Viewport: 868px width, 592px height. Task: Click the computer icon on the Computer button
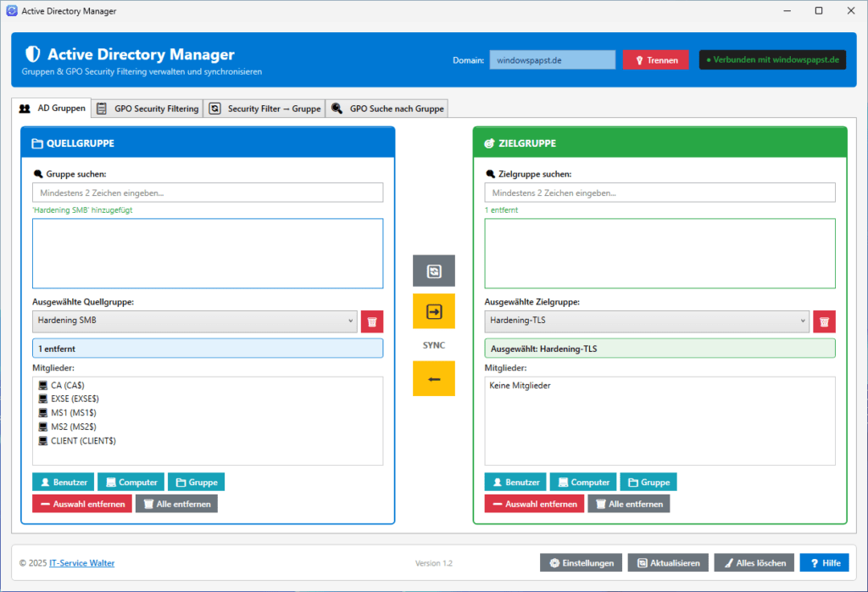pos(108,481)
